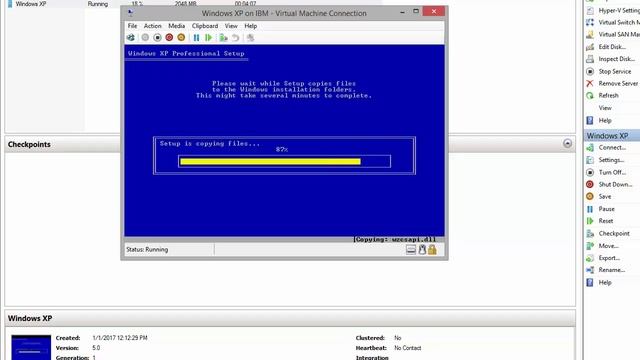The height and width of the screenshot is (360, 640).
Task: Click the green Reset toolbar icon
Action: pos(209,38)
